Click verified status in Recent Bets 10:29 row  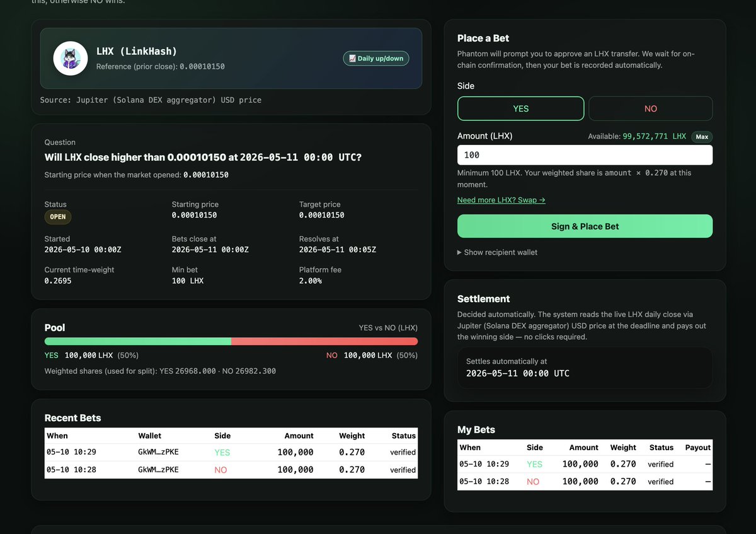coord(403,452)
